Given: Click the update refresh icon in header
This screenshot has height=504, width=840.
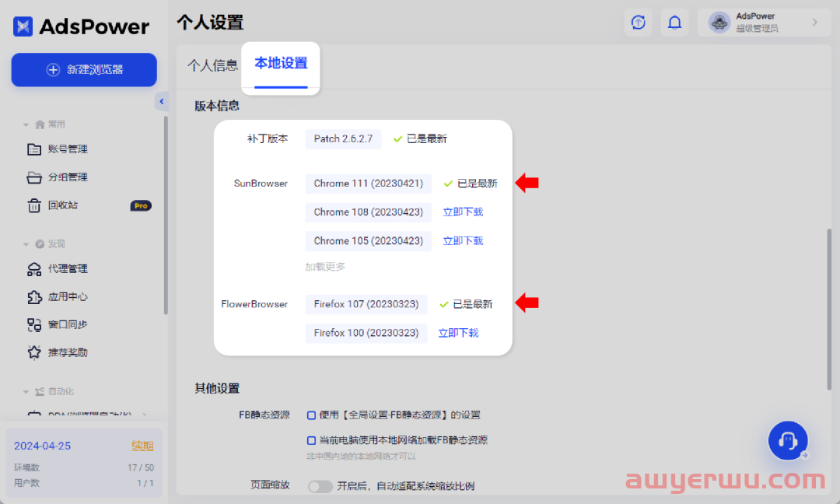Looking at the screenshot, I should (638, 23).
